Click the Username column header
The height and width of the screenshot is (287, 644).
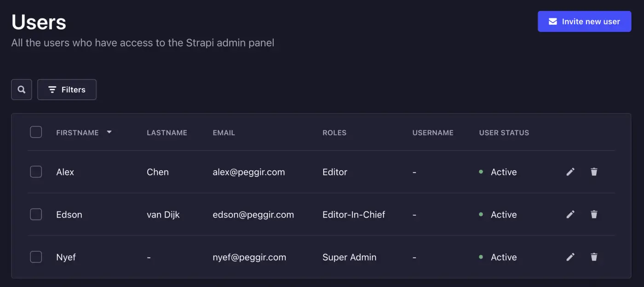pos(432,133)
